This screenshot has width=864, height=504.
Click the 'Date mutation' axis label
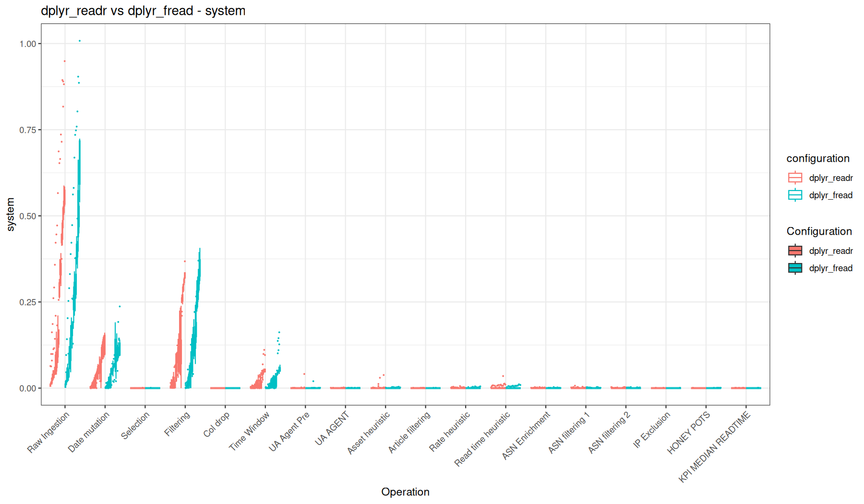[89, 432]
